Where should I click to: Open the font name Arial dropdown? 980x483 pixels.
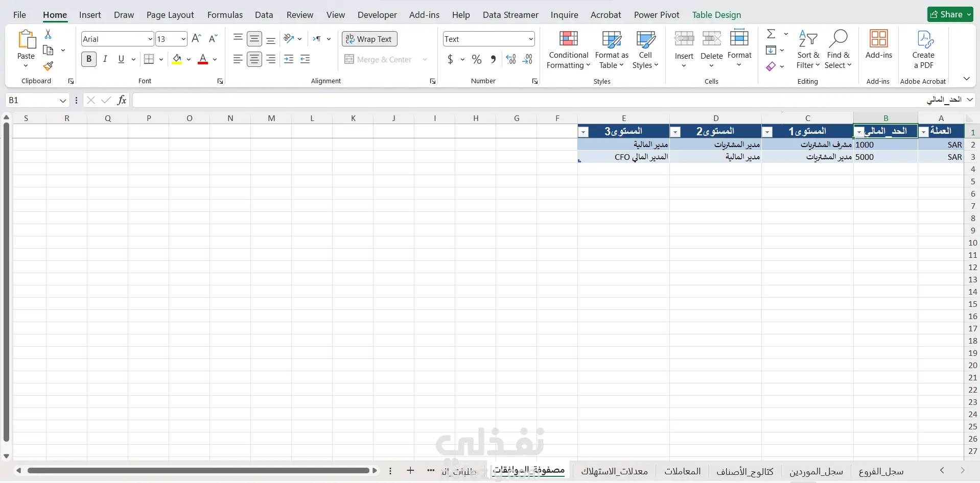(x=150, y=39)
